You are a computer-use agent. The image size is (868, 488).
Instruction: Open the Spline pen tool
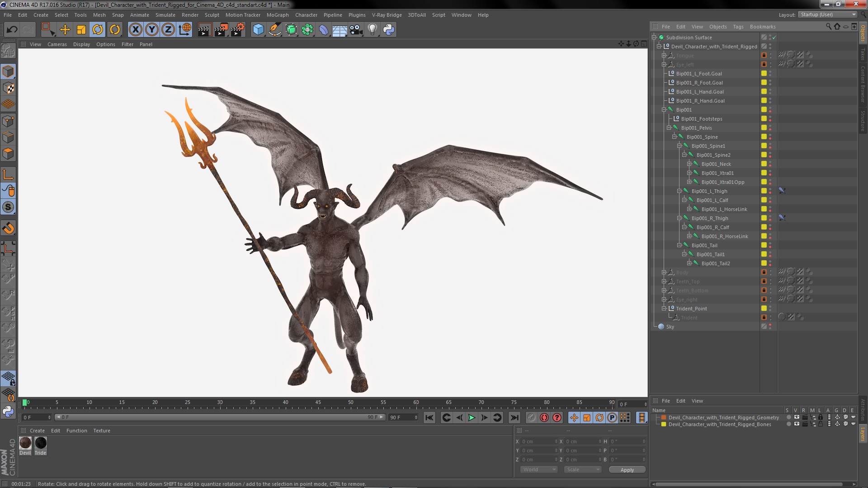point(274,30)
